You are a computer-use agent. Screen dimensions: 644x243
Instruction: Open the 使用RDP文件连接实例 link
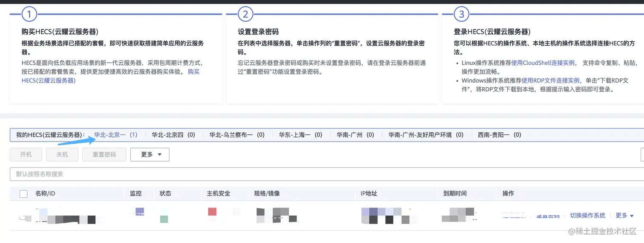tap(550, 80)
